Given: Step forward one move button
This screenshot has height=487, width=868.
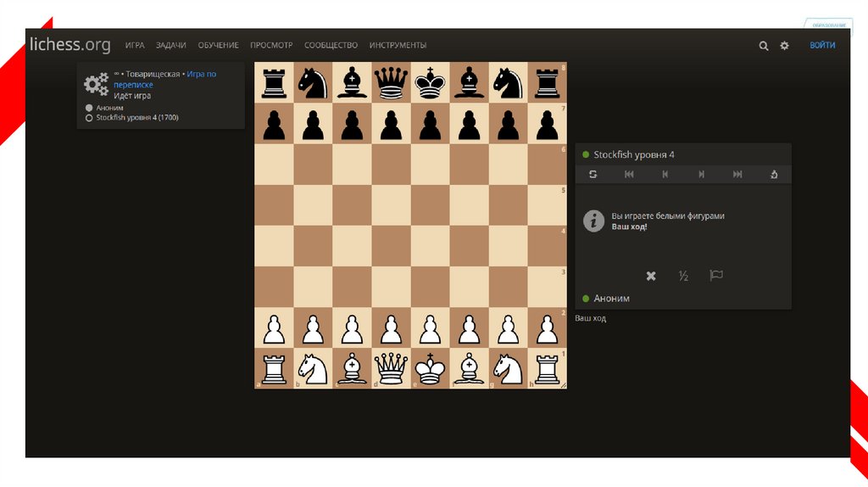Looking at the screenshot, I should coord(701,174).
